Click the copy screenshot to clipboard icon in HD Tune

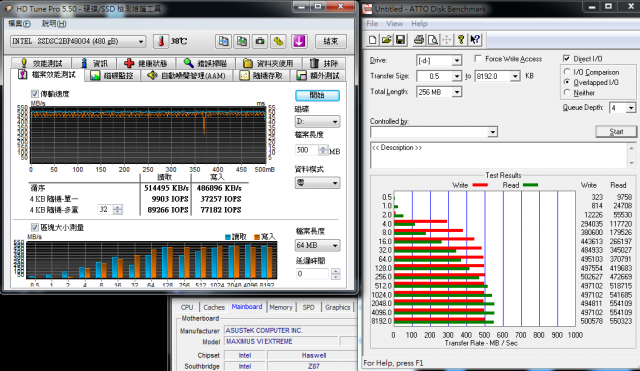[x=242, y=41]
